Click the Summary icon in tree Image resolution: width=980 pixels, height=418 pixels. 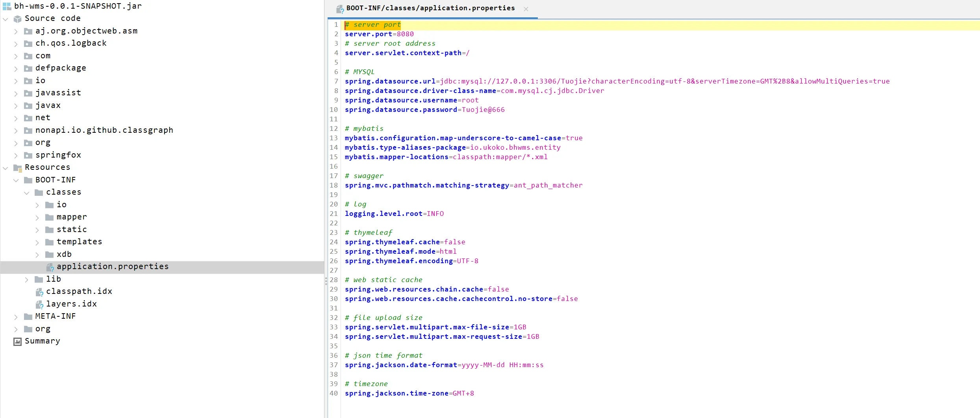click(x=17, y=342)
